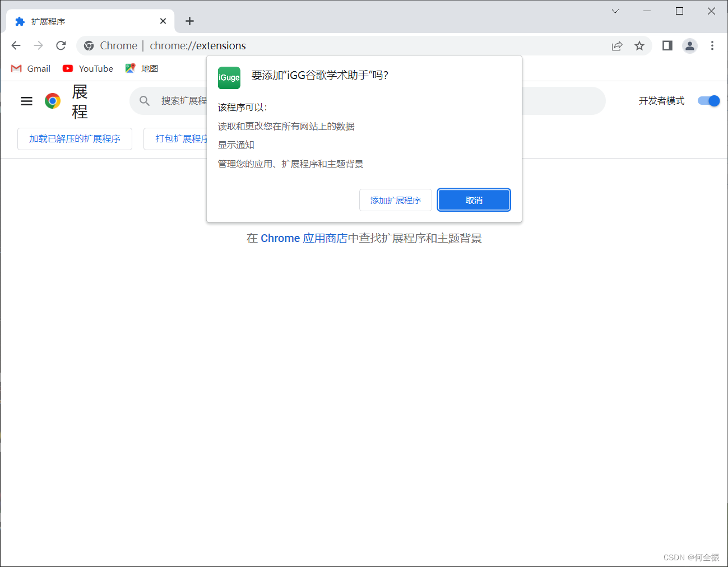Click the 显示通知 permission text
The width and height of the screenshot is (728, 567).
click(236, 145)
